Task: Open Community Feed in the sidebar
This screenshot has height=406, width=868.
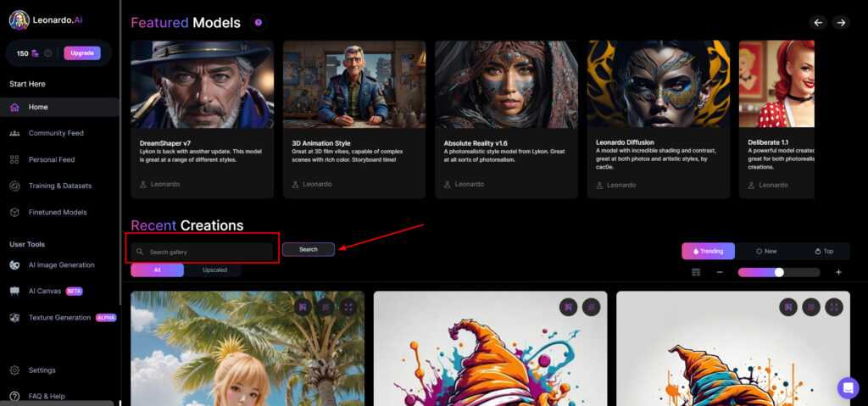Action: [56, 133]
